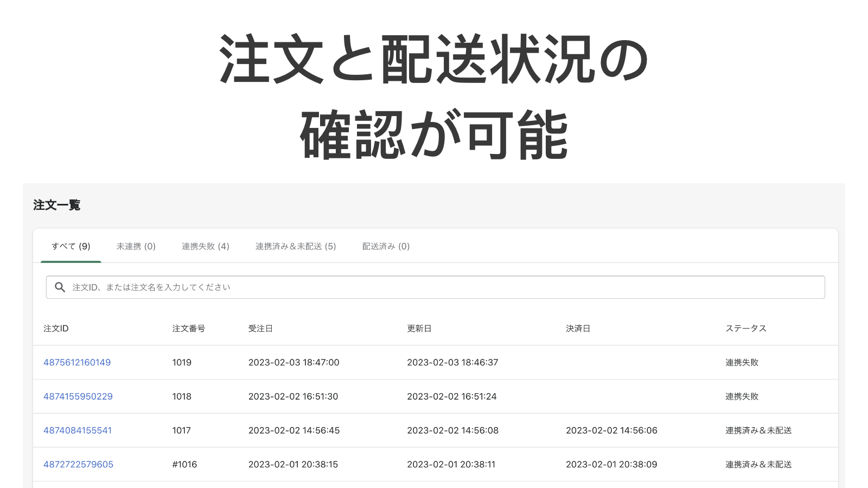Click the 4874084155541 order link
Image resolution: width=868 pixels, height=488 pixels.
(x=78, y=430)
